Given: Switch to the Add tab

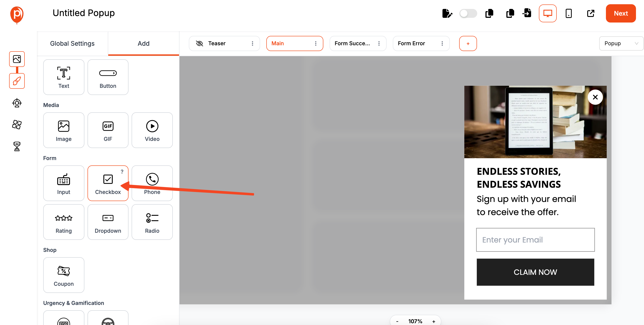Looking at the screenshot, I should (143, 43).
